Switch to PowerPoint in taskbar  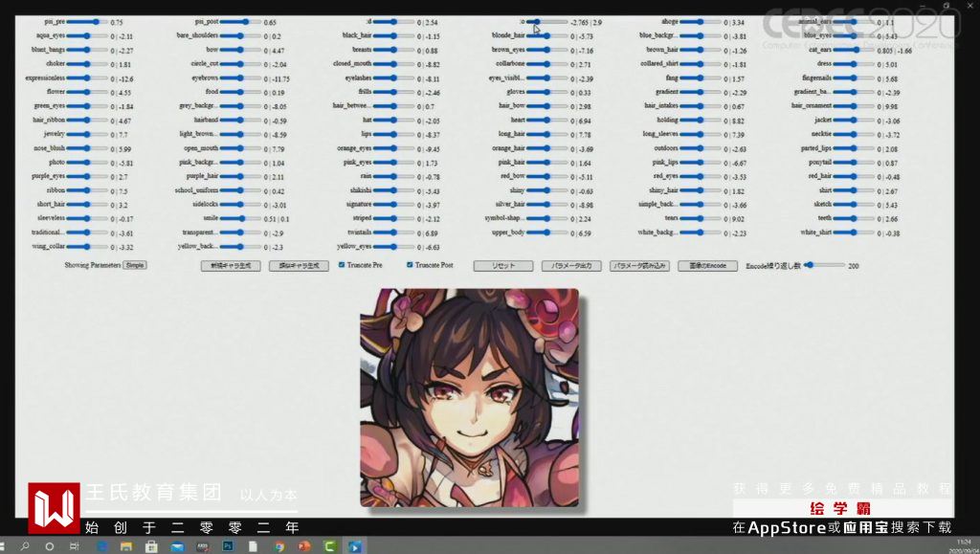click(x=304, y=546)
